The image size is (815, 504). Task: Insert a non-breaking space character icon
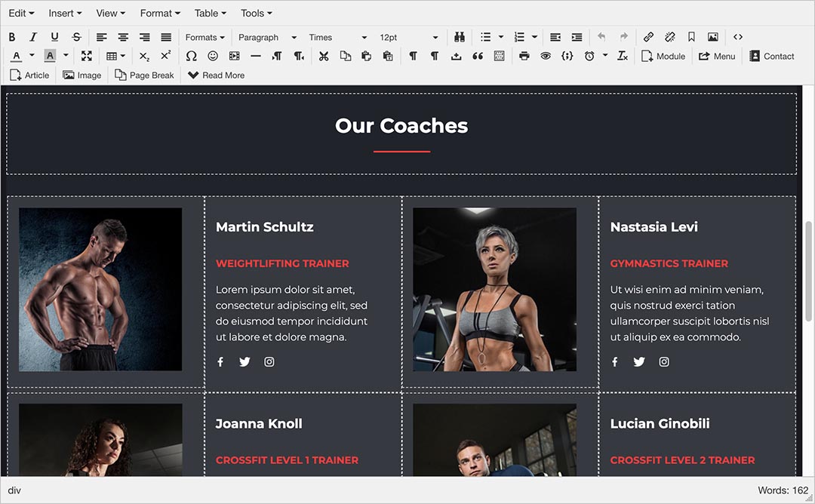[500, 56]
